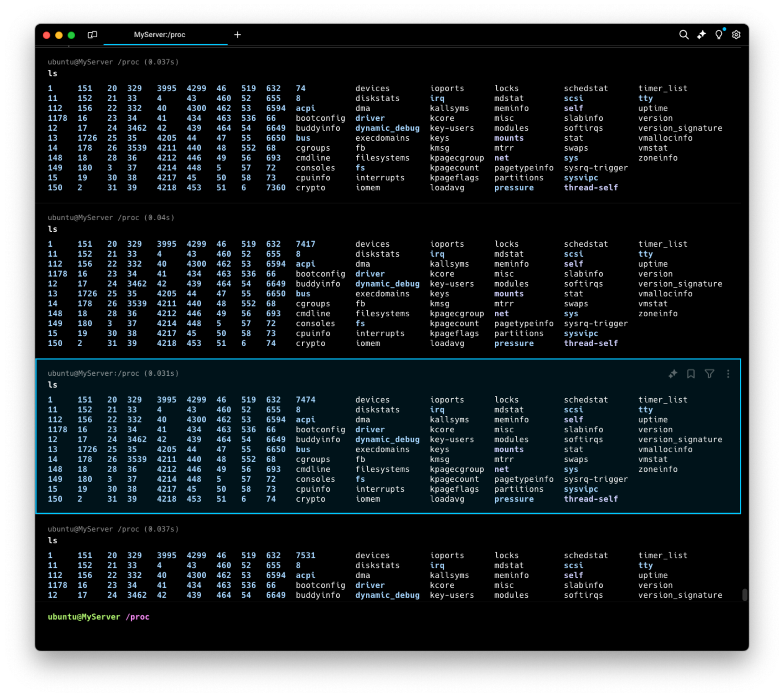Select the first ls block header (0.037s) at top

(113, 62)
